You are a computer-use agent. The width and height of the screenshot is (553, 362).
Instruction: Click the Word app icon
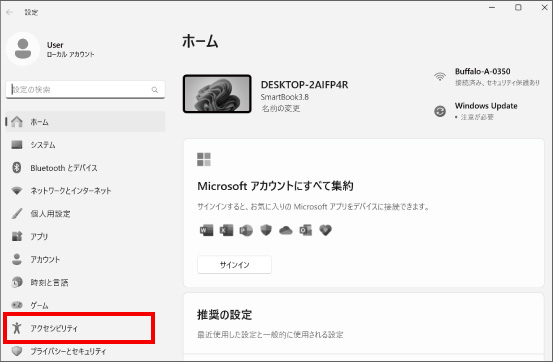coord(206,230)
